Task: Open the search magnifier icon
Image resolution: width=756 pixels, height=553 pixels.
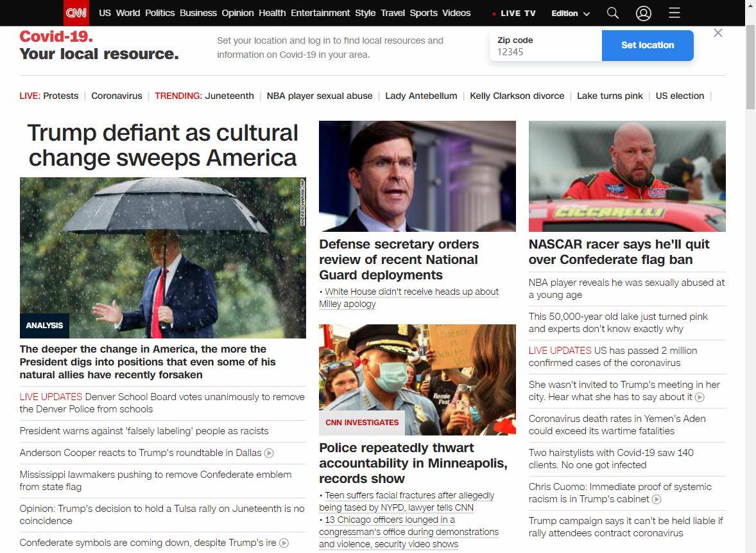Action: (x=612, y=13)
